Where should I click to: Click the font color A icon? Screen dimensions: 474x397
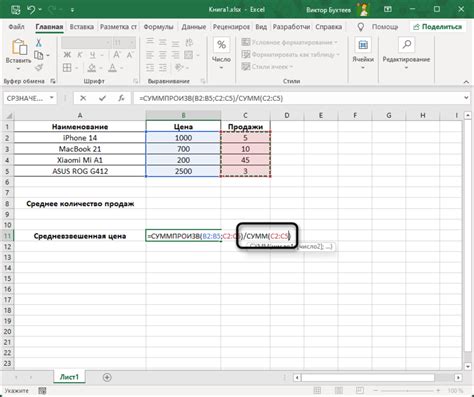pos(113,68)
